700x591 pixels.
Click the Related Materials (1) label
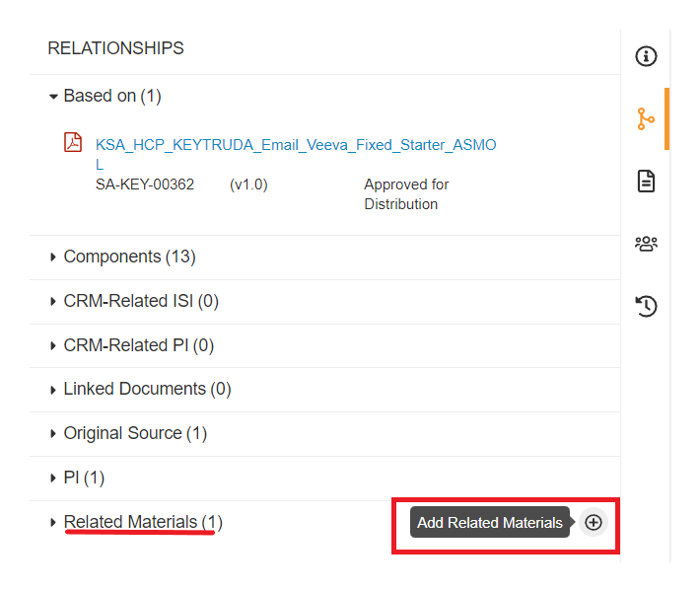tap(143, 522)
